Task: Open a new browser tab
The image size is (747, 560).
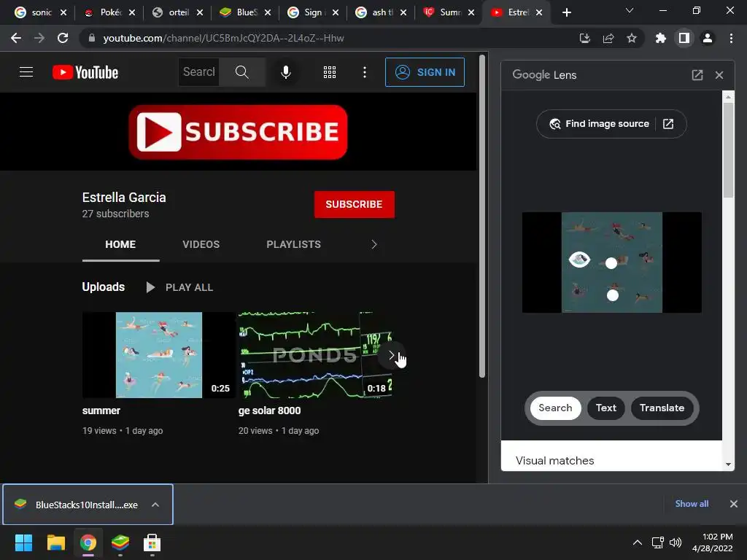Action: [566, 12]
